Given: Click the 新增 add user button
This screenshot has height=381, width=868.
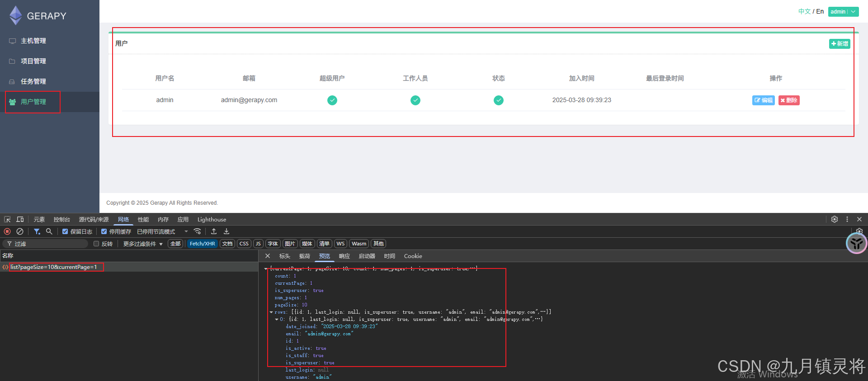Looking at the screenshot, I should coord(840,44).
